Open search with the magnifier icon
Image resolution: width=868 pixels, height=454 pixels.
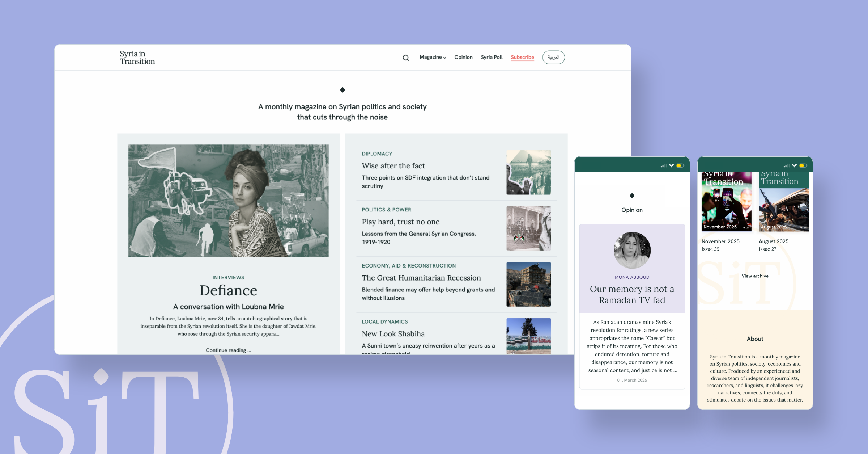(406, 58)
